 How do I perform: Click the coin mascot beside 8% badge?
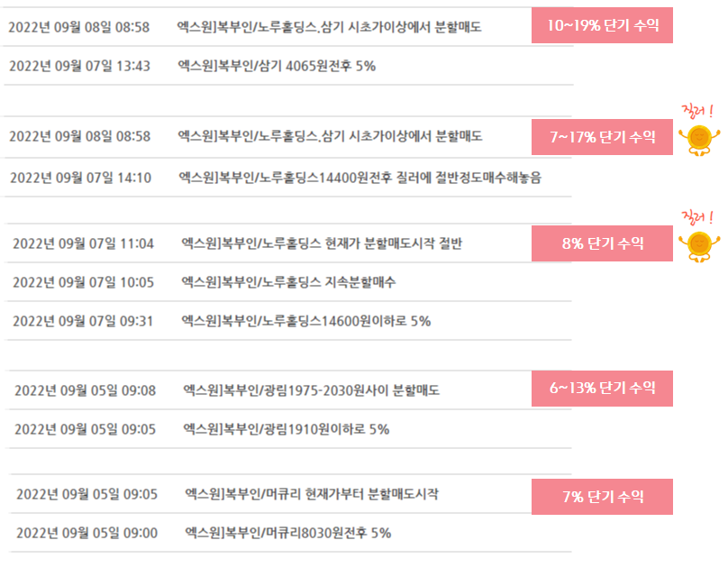tap(699, 246)
